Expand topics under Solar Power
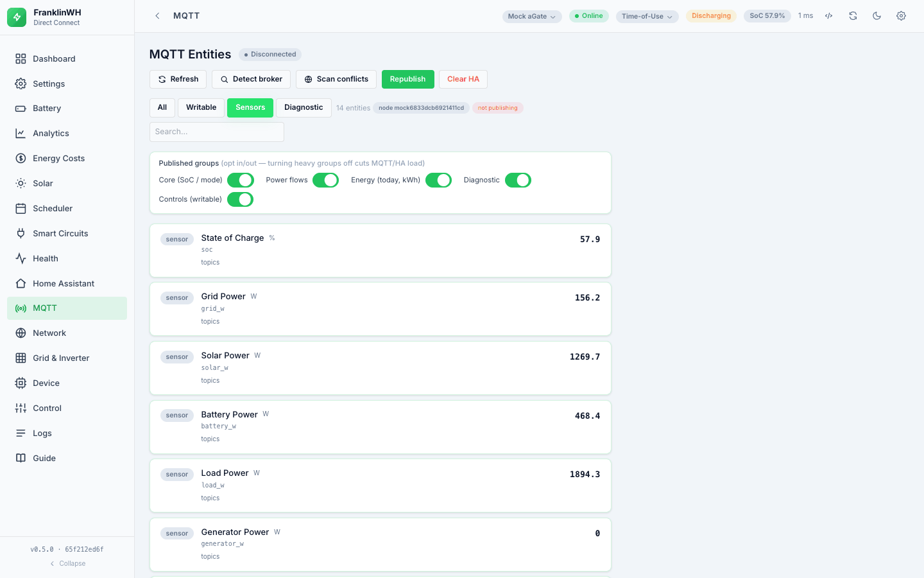This screenshot has width=924, height=578. pyautogui.click(x=210, y=381)
